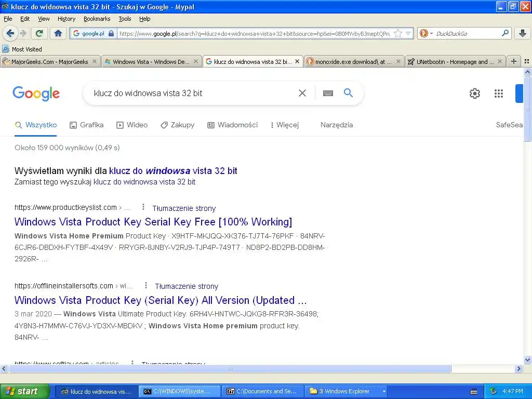
Task: Search instead for klucz do widnowsa vista
Action: coord(144,182)
